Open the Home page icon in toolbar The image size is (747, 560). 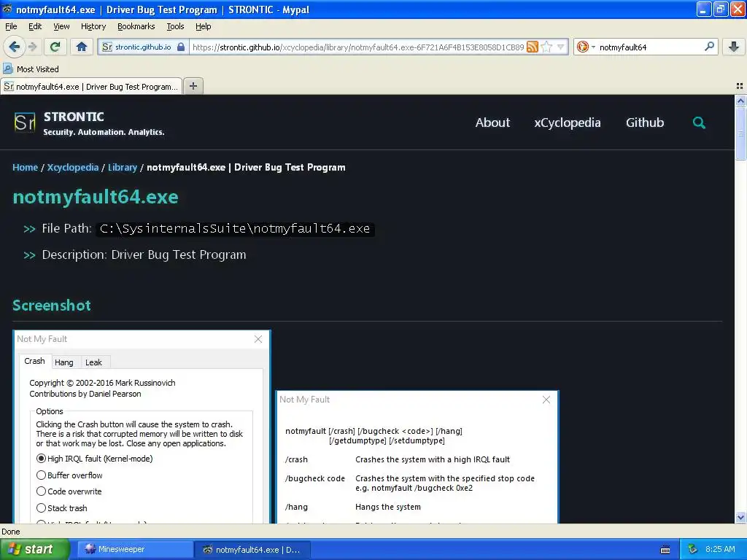pyautogui.click(x=82, y=47)
